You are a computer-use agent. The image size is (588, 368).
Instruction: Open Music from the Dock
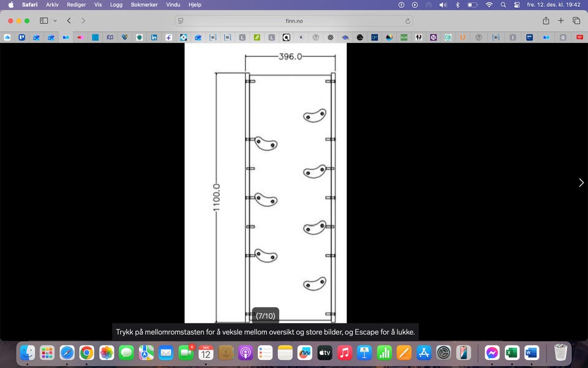tap(344, 353)
